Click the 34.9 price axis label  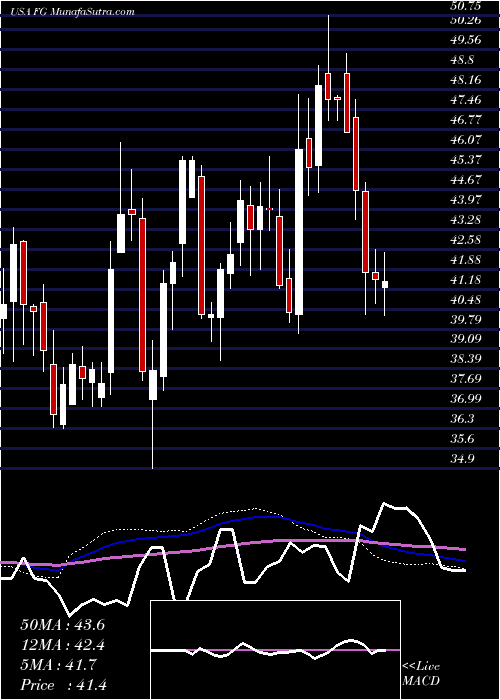[461, 459]
